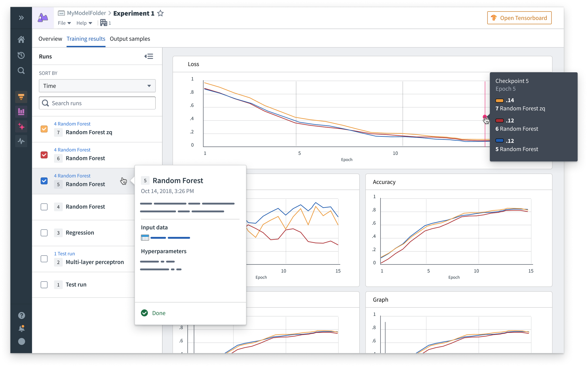Click the pink sparkle sidebar icon
The height and width of the screenshot is (367, 588).
[x=21, y=126]
